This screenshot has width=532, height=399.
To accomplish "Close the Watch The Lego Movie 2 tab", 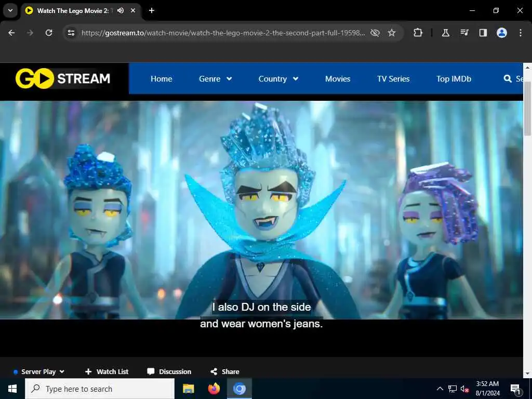I will pos(134,10).
